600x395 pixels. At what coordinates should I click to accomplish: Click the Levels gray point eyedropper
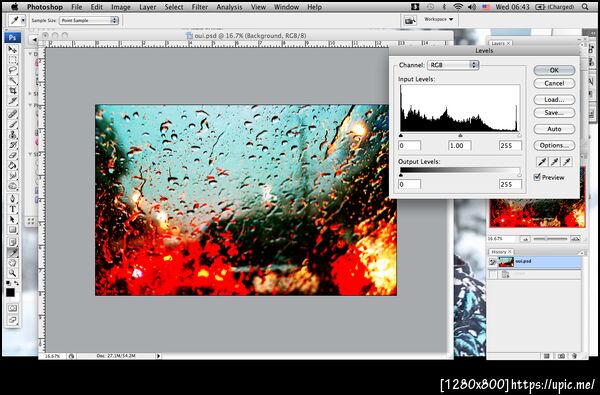pyautogui.click(x=554, y=162)
